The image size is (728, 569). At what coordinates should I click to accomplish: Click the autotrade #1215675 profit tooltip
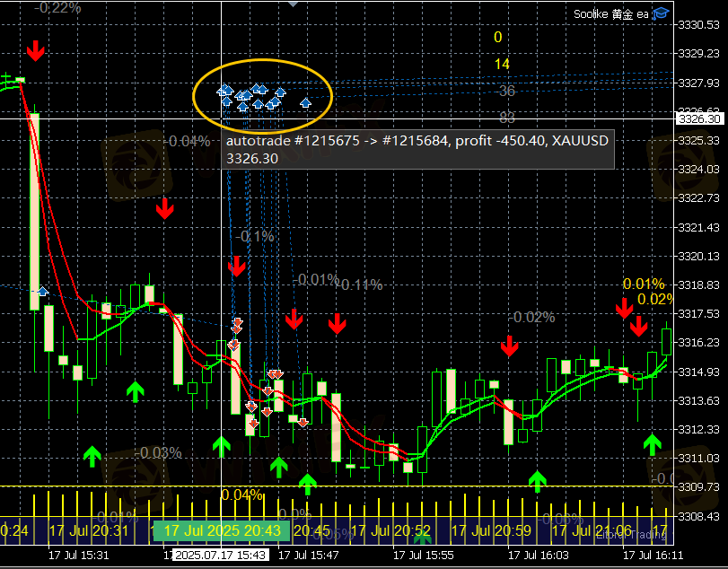click(417, 150)
